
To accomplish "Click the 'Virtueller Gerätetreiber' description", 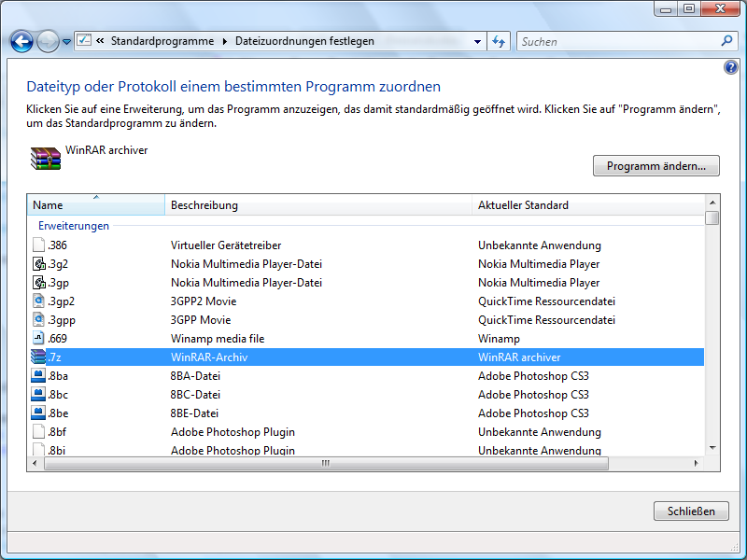I will coord(226,245).
